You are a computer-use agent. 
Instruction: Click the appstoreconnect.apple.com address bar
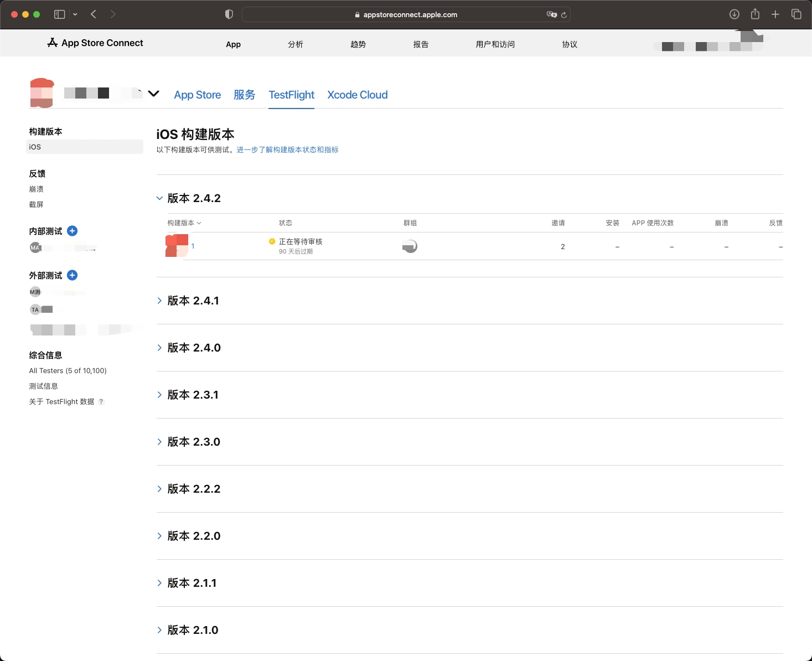click(406, 14)
